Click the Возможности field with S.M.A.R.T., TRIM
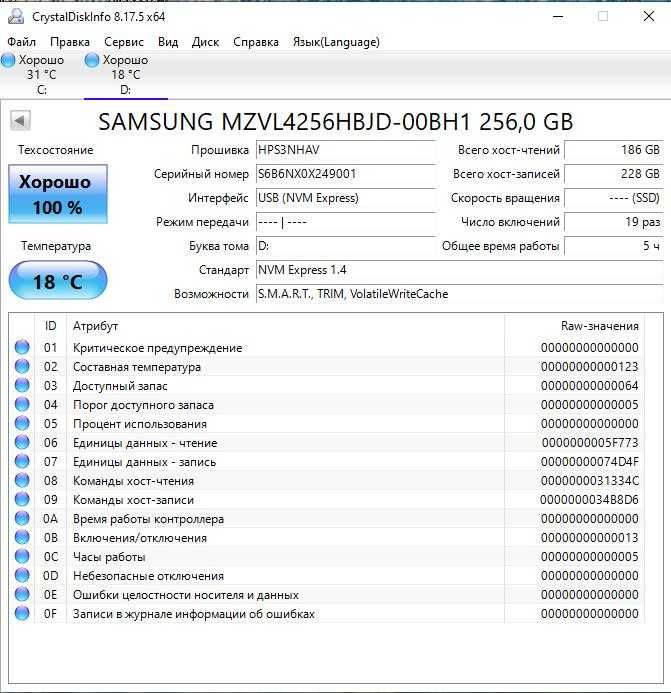The image size is (671, 693). tap(460, 294)
